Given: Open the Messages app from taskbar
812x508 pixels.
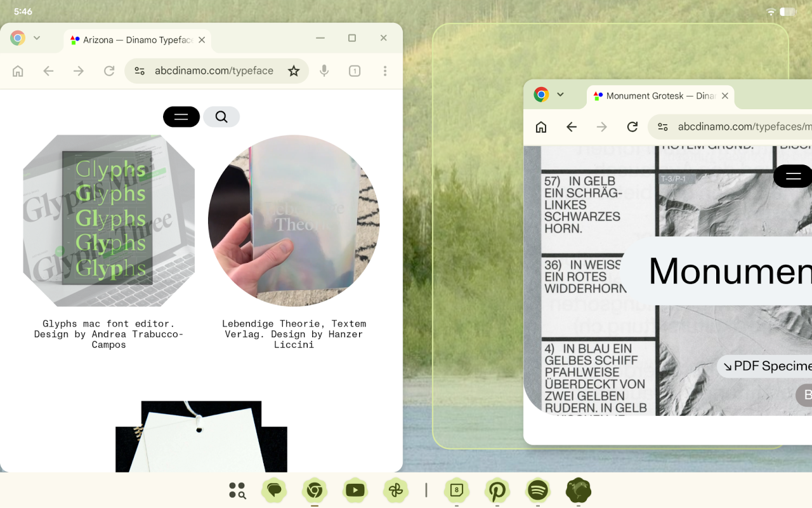Looking at the screenshot, I should point(275,490).
